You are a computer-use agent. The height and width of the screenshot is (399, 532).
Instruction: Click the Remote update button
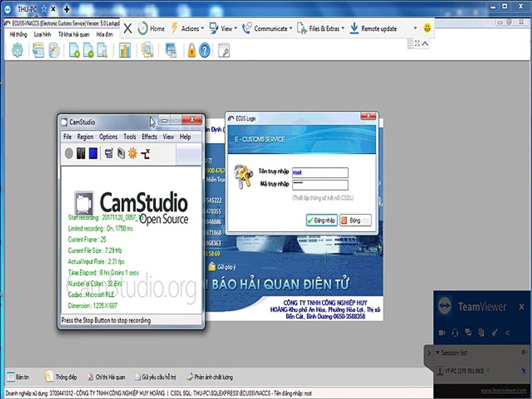click(373, 28)
